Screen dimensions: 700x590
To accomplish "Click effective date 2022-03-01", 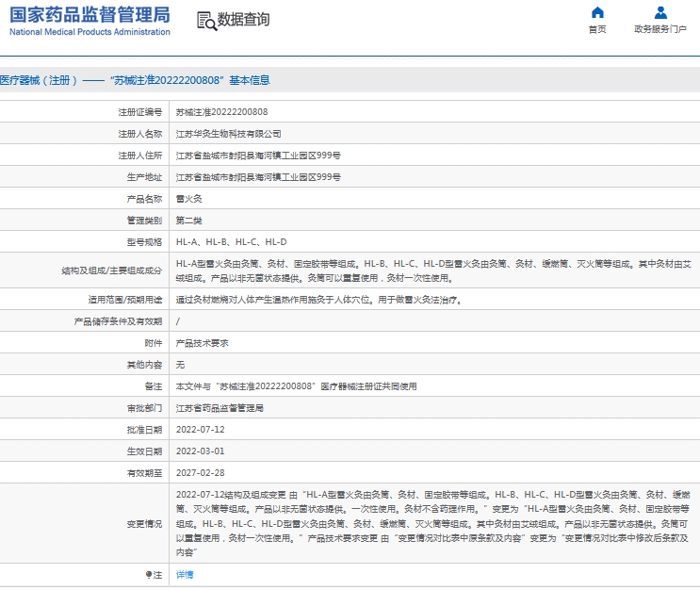I will [200, 451].
